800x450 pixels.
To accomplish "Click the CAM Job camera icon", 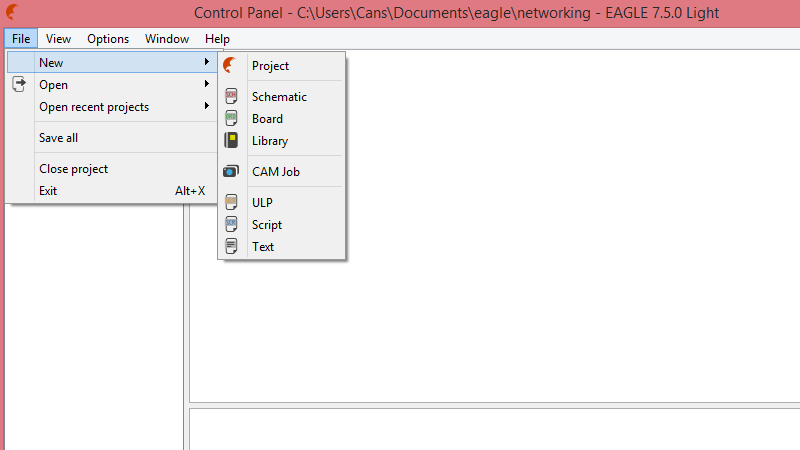I will [231, 171].
